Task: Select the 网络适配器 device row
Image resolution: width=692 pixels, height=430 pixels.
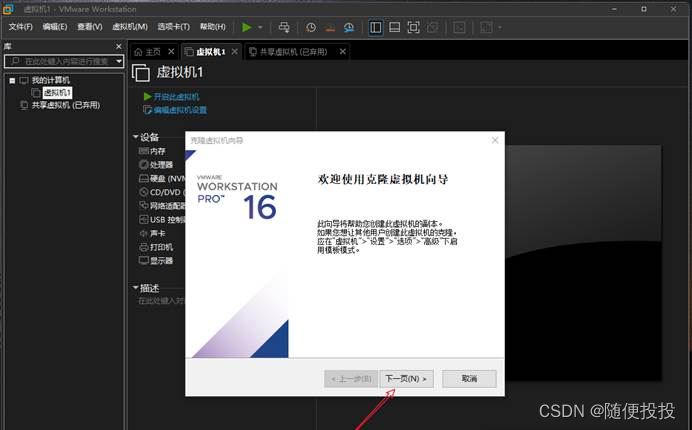Action: 162,206
